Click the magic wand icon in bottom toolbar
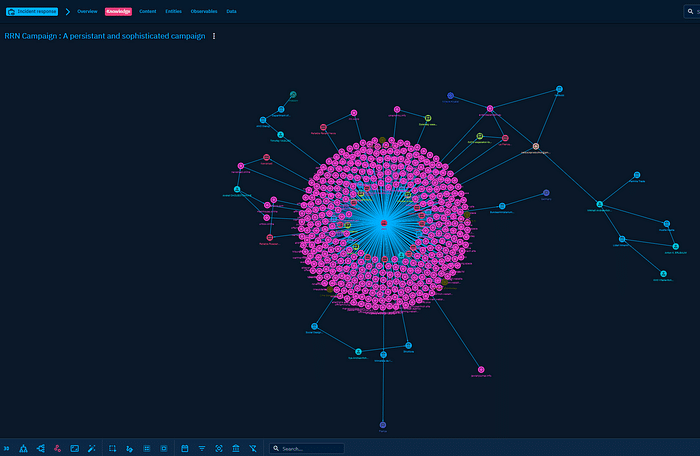The image size is (700, 456). (91, 449)
